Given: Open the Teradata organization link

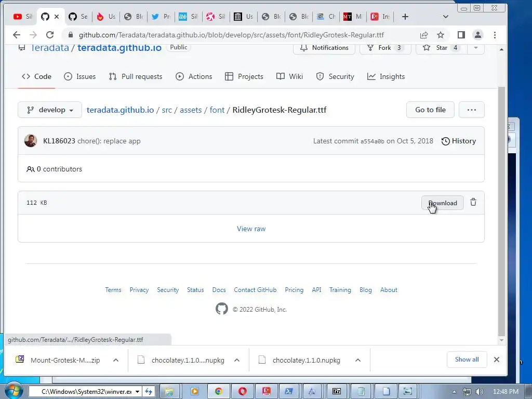Looking at the screenshot, I should (50, 47).
